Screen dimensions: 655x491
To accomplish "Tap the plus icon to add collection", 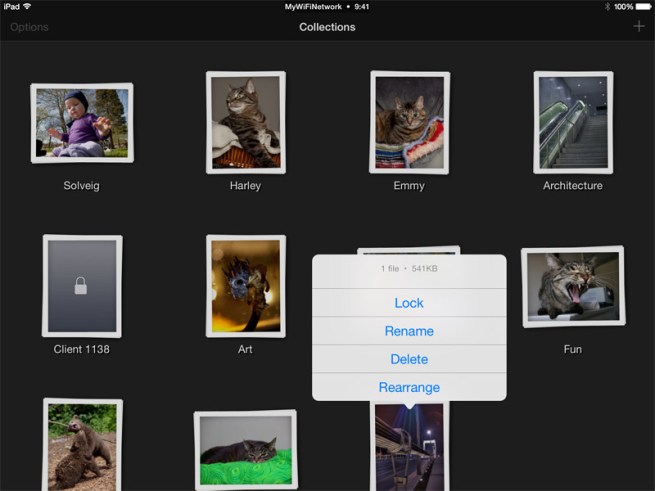I will [x=639, y=27].
